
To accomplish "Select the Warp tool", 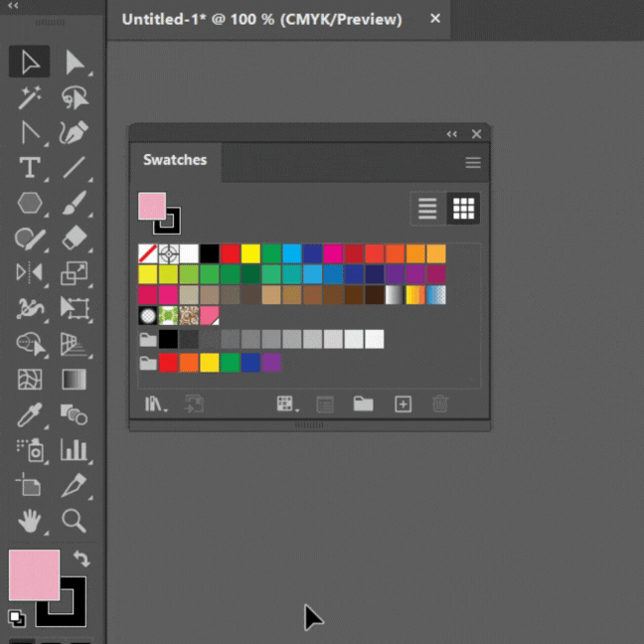I will tap(31, 308).
